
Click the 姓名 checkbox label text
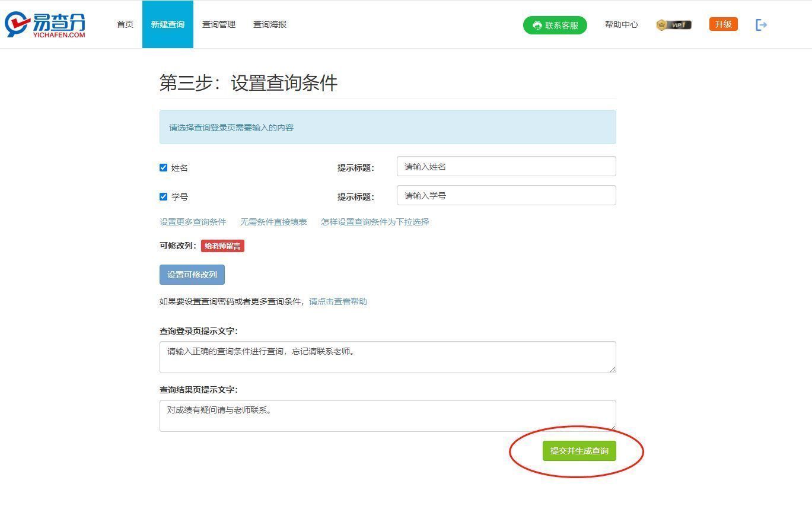pos(180,168)
